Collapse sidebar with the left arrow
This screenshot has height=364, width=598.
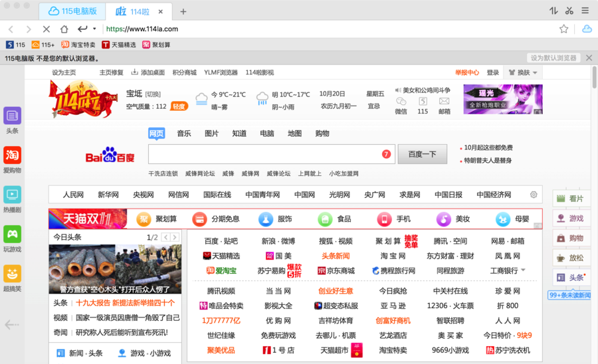pyautogui.click(x=12, y=325)
